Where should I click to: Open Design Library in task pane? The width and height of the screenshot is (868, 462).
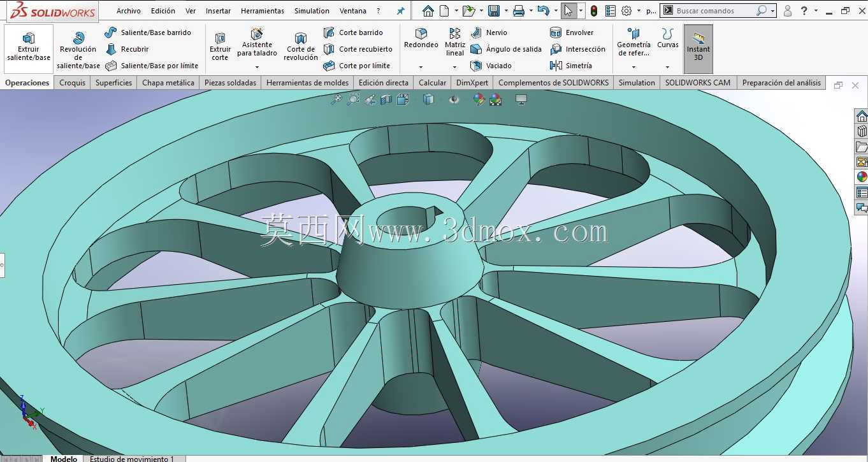tap(862, 131)
